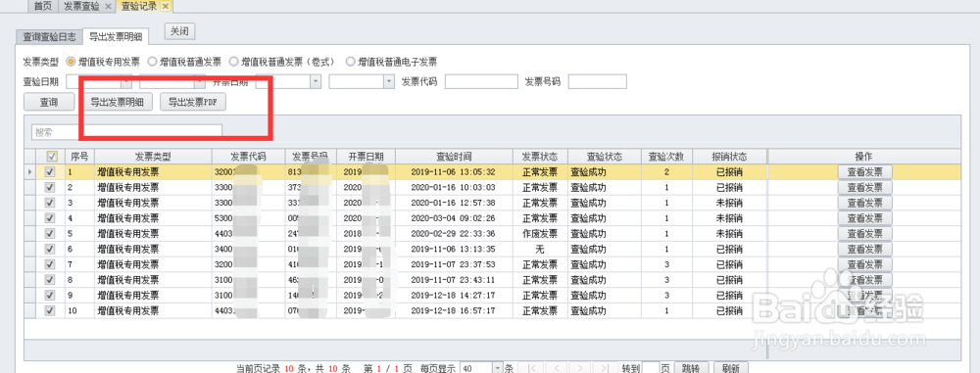The height and width of the screenshot is (373, 980).
Task: Open the 每页显示 page size dropdown
Action: pos(498,368)
